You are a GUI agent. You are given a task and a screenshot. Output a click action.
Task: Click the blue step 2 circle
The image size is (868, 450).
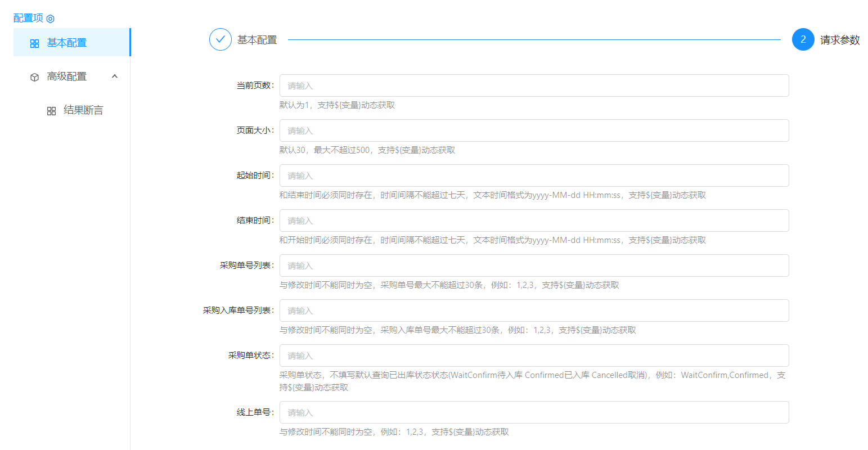[x=803, y=39]
